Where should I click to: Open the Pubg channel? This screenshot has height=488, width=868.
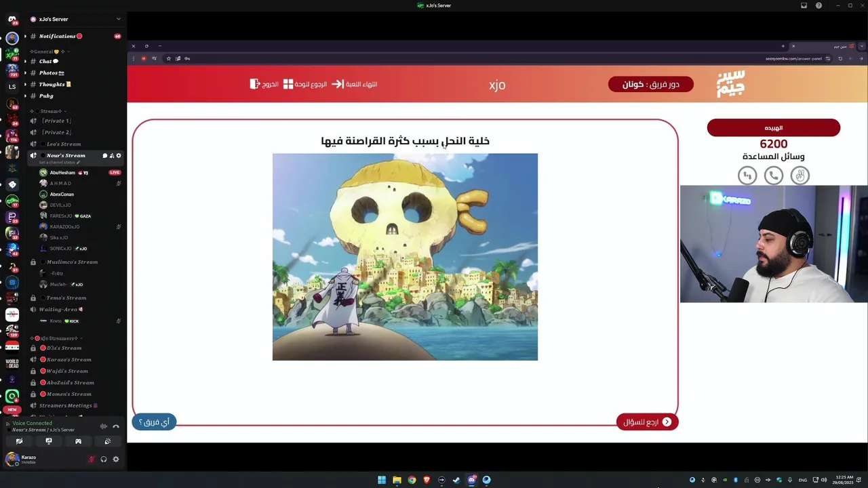(75, 96)
